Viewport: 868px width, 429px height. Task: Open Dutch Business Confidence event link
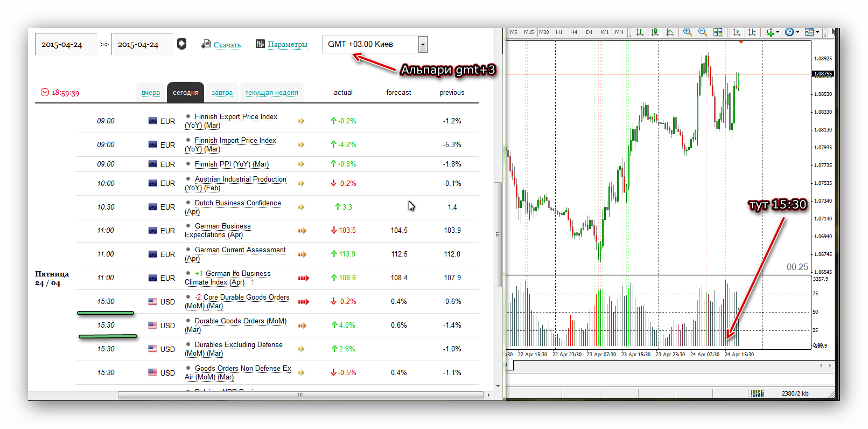233,207
